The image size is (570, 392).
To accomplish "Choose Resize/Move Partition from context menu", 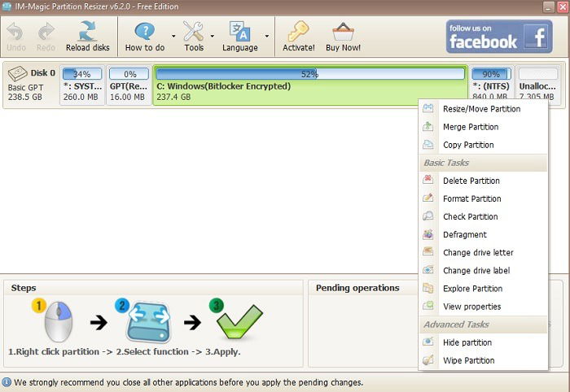I will click(x=483, y=108).
